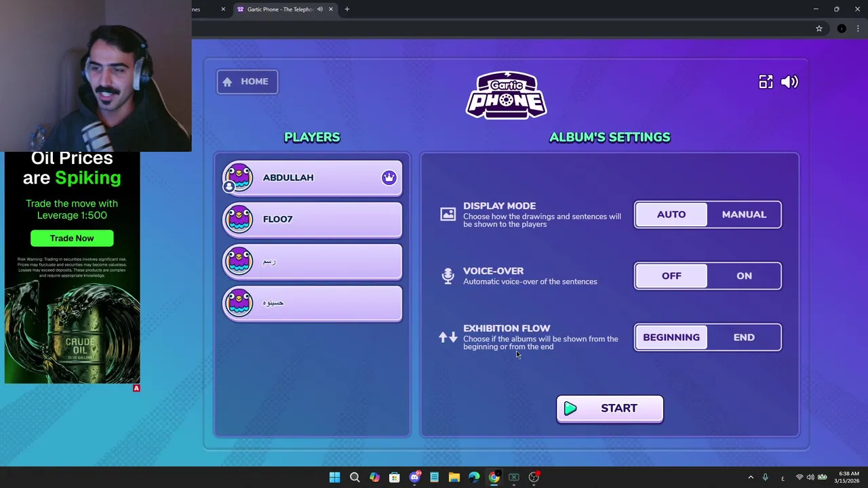Image resolution: width=868 pixels, height=488 pixels.
Task: Open the browser profile avatar
Action: (842, 28)
